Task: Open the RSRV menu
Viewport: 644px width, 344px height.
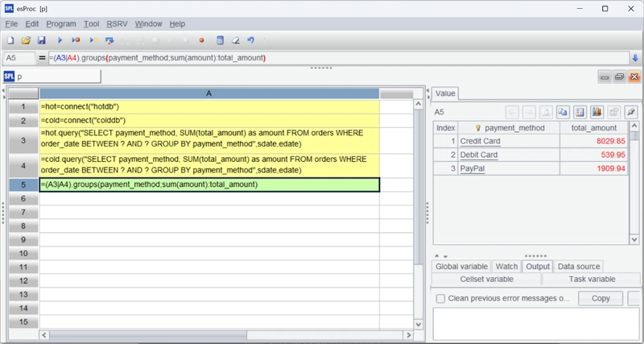Action: pos(117,24)
